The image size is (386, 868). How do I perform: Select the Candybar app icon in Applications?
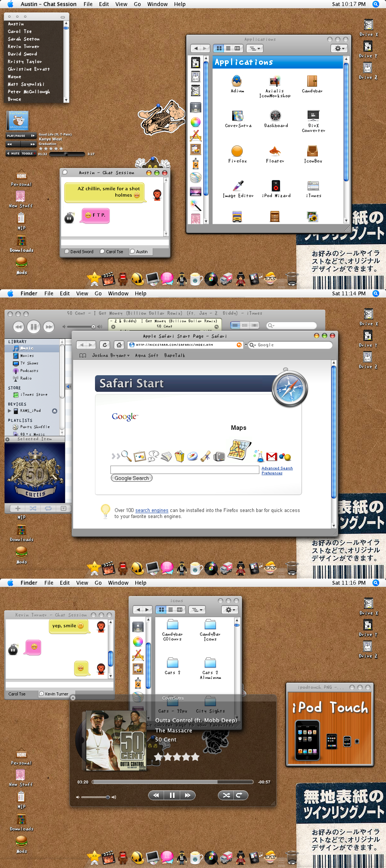[x=312, y=81]
